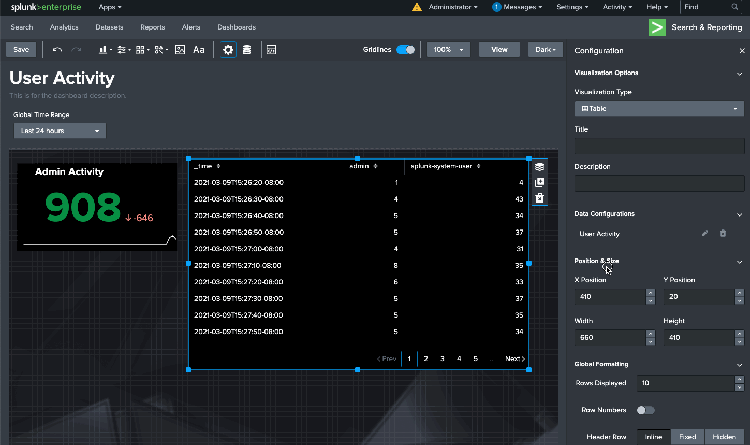Close the Configuration panel

click(741, 50)
